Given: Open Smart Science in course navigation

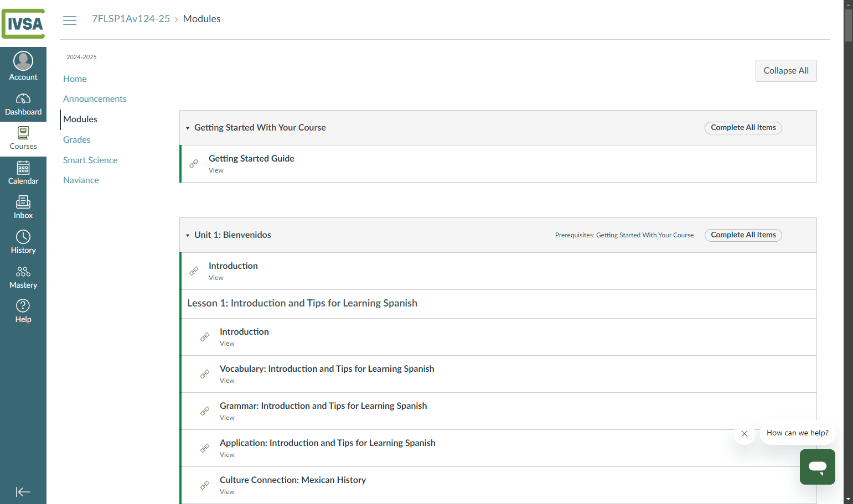Looking at the screenshot, I should tap(90, 160).
